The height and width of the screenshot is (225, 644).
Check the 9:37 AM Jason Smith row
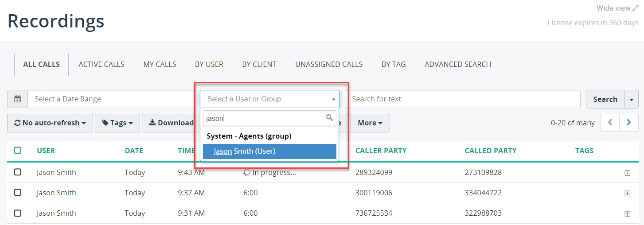pos(18,193)
